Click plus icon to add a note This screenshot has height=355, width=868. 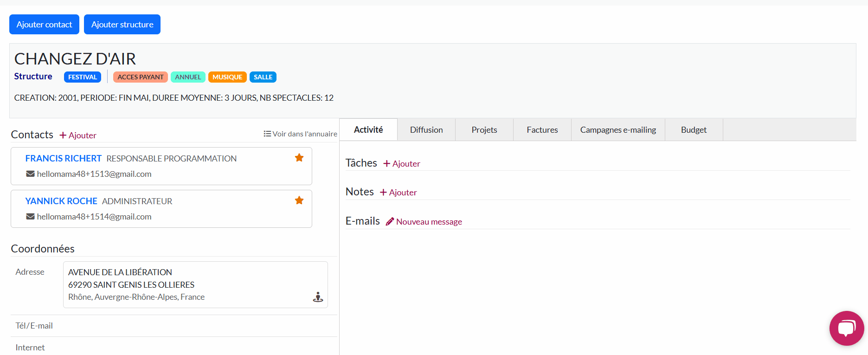383,193
